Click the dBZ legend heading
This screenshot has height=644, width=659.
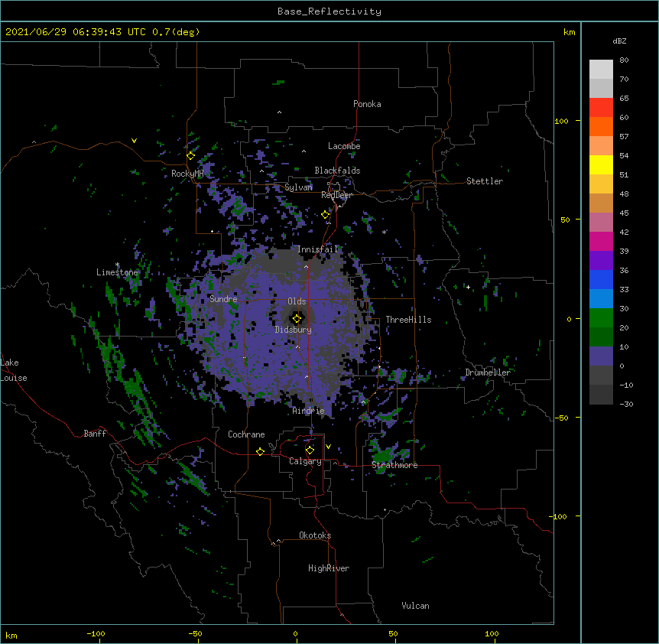(619, 41)
